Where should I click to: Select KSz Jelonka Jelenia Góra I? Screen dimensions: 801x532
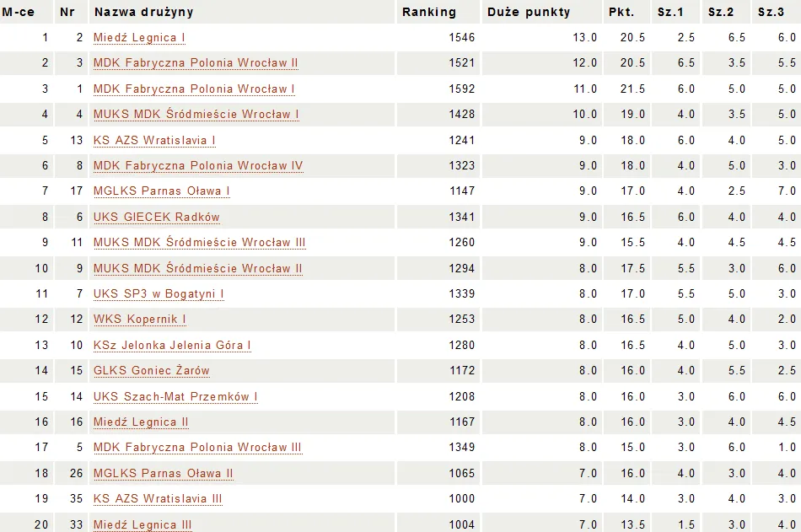click(x=172, y=346)
